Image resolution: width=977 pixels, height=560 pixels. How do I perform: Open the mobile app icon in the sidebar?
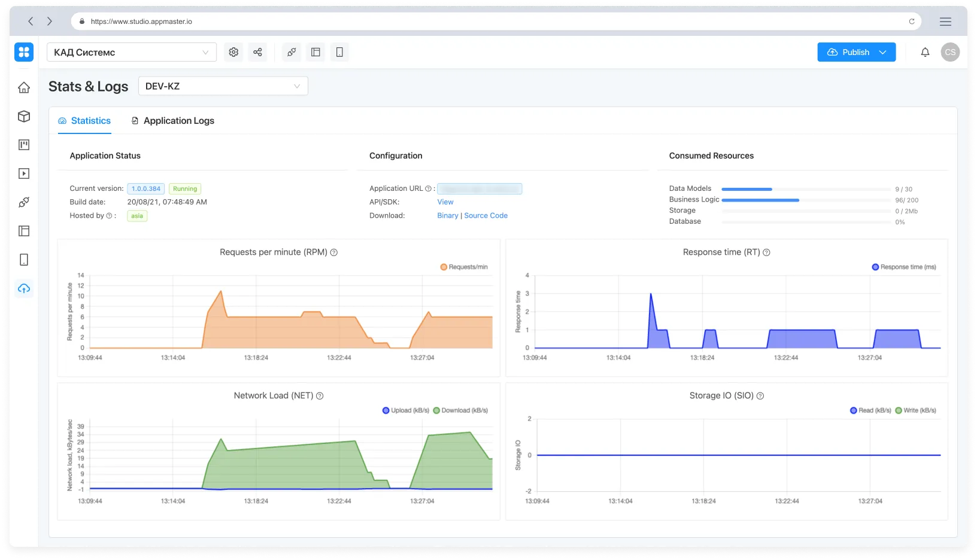pyautogui.click(x=24, y=259)
